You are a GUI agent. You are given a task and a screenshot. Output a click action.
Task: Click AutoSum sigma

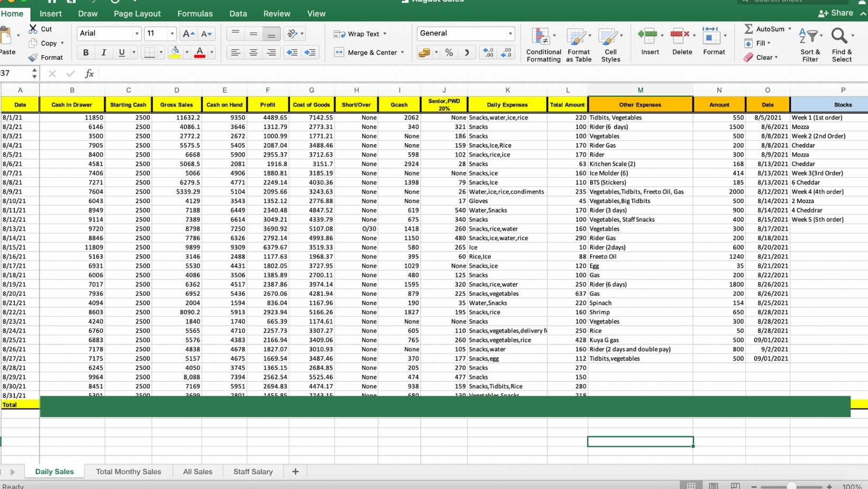pyautogui.click(x=748, y=29)
